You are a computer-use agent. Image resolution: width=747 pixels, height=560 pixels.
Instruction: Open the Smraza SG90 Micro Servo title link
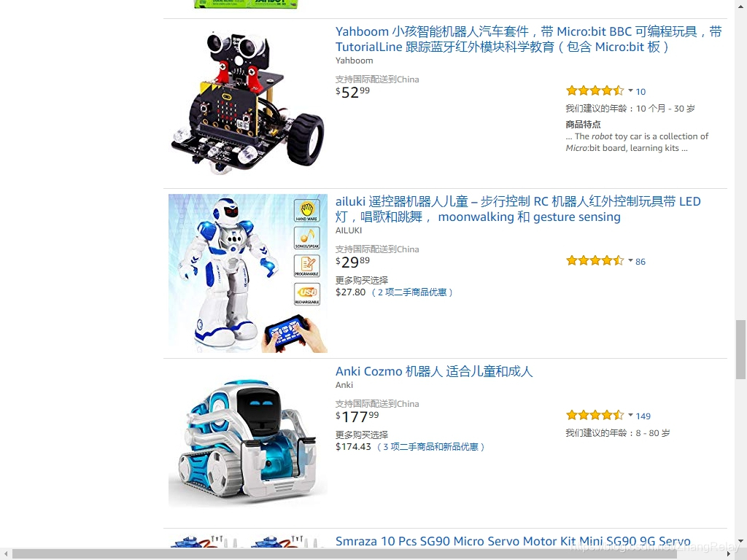point(513,542)
